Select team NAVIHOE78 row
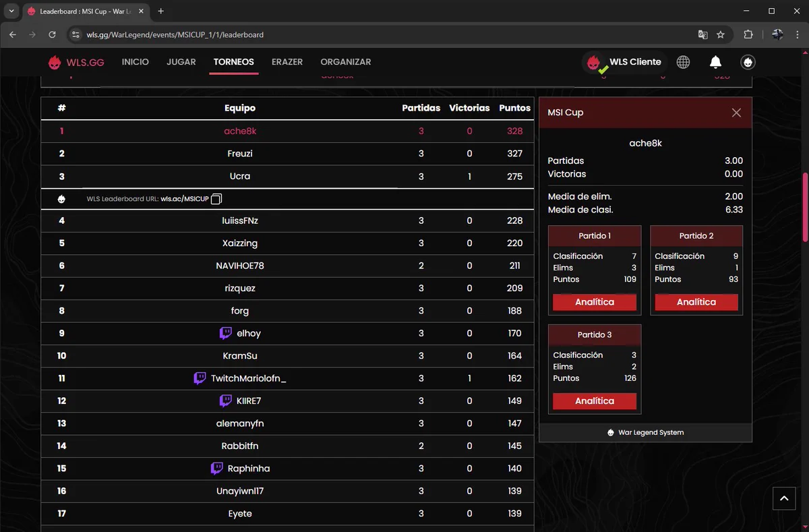The image size is (809, 532). [x=288, y=266]
